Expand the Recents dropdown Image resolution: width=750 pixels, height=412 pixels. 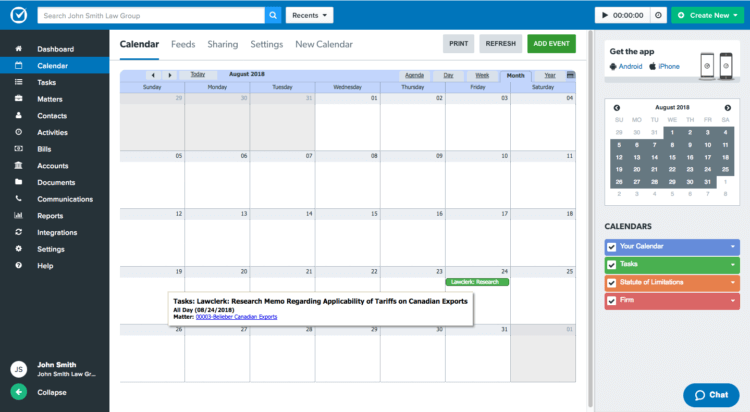[309, 15]
